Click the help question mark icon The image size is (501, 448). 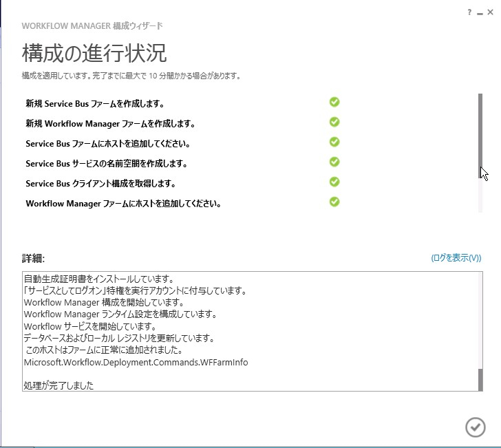(469, 12)
